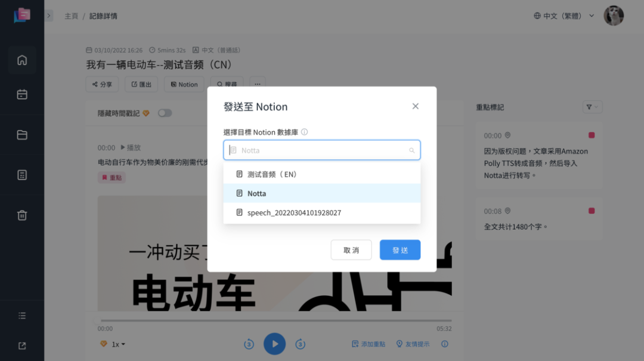Image resolution: width=644 pixels, height=361 pixels.
Task: Select Notta from the dropdown list
Action: point(321,193)
